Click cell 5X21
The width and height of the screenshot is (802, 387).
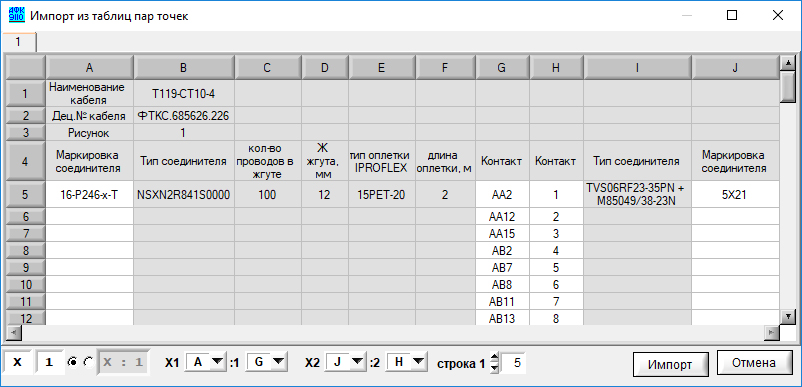[x=735, y=194]
